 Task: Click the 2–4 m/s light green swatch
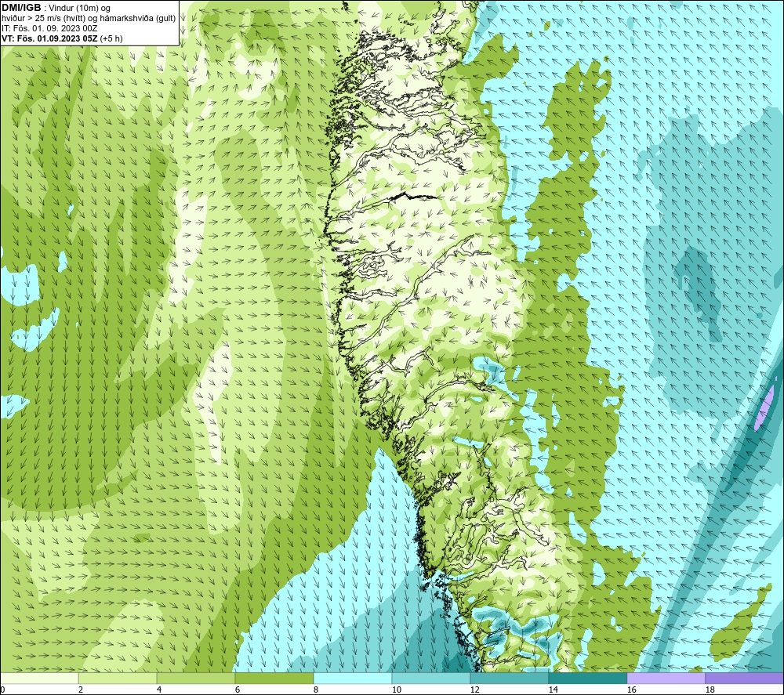118,678
